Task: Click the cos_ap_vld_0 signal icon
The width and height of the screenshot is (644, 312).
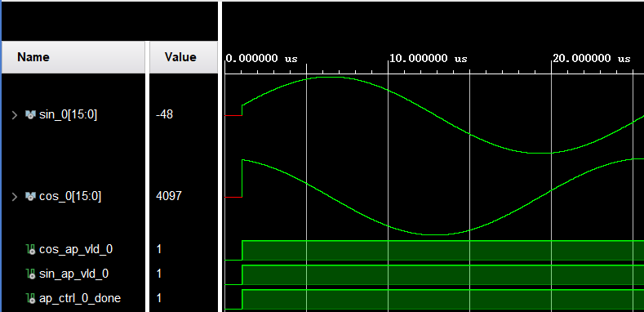Action: [30, 249]
